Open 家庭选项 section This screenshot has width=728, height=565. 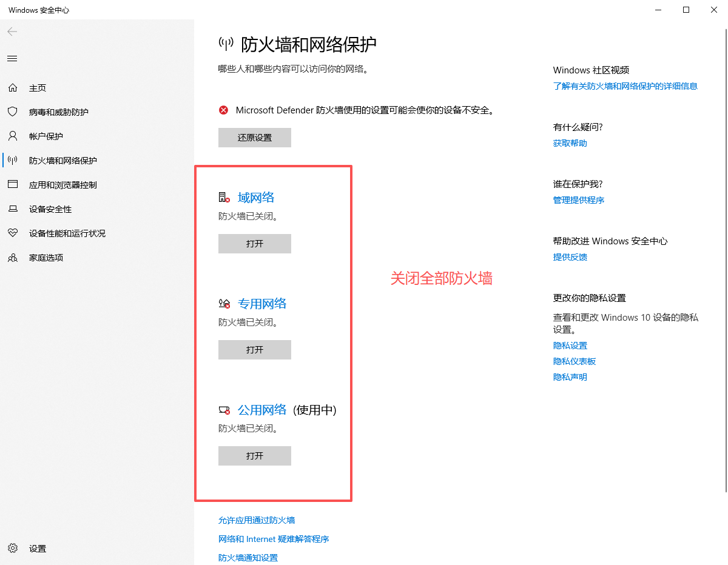(46, 258)
